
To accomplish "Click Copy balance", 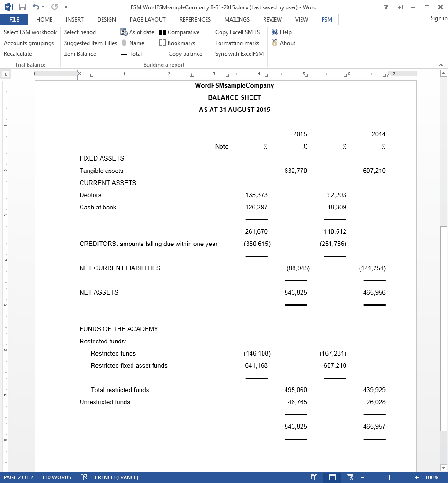I will click(185, 53).
